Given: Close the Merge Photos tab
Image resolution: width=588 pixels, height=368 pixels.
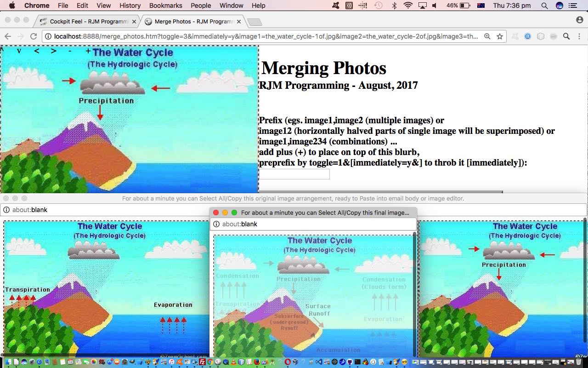Looking at the screenshot, I should tap(239, 22).
